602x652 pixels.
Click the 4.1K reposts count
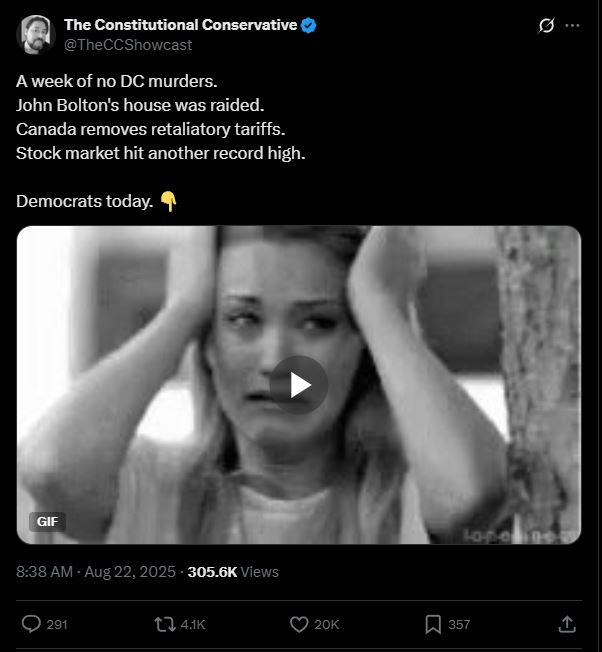tap(193, 624)
